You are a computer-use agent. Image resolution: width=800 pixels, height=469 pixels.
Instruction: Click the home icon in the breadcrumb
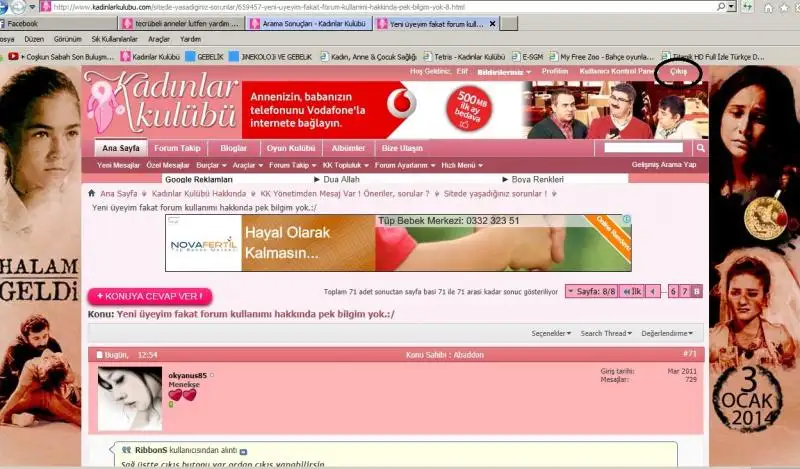coord(92,193)
